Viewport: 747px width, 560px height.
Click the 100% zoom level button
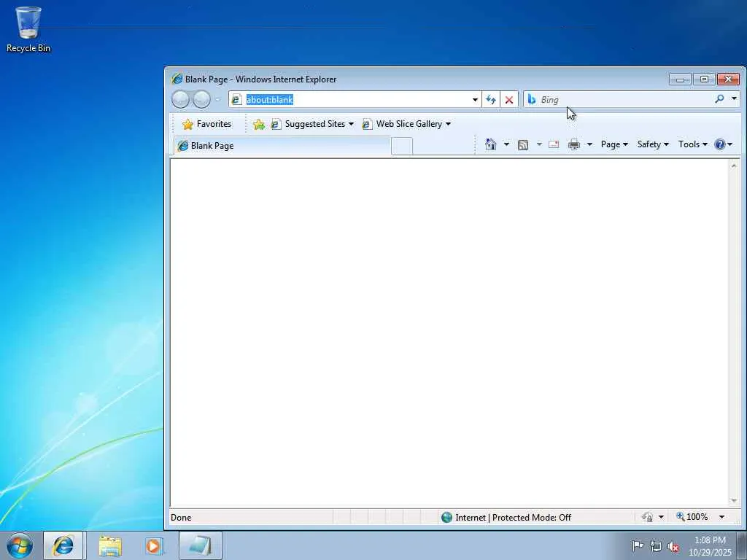tap(692, 517)
